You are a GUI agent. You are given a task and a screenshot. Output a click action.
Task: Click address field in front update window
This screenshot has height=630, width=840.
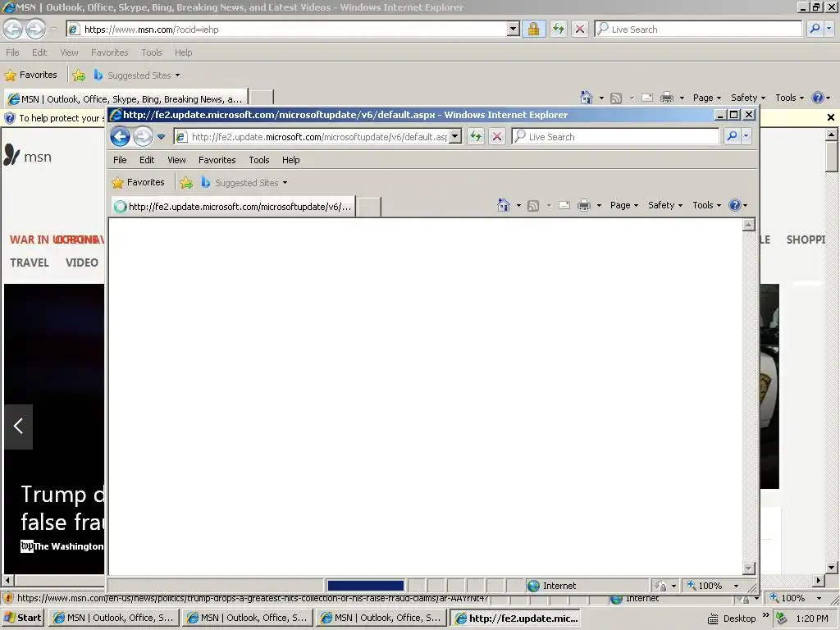[x=317, y=137]
